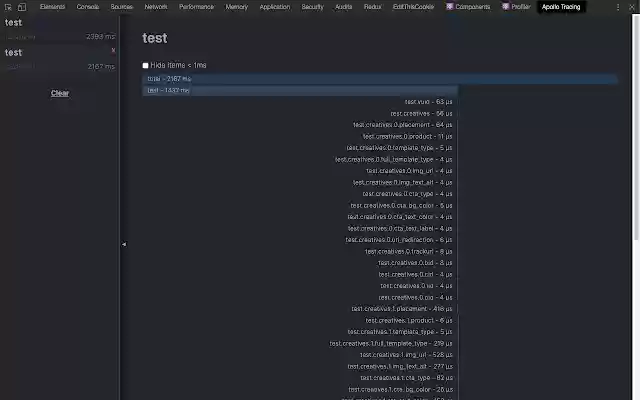Switch to the Audits tab
The image size is (640, 400).
(x=344, y=7)
